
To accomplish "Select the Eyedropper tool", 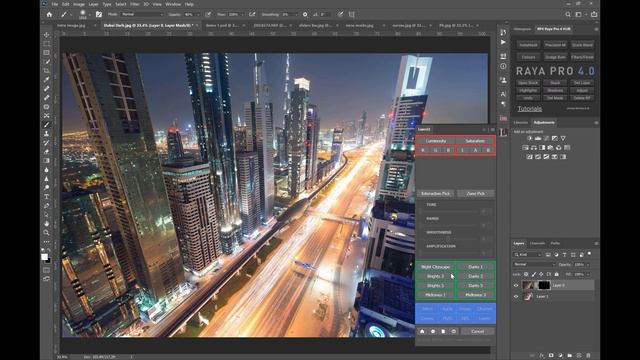I will coord(47,80).
